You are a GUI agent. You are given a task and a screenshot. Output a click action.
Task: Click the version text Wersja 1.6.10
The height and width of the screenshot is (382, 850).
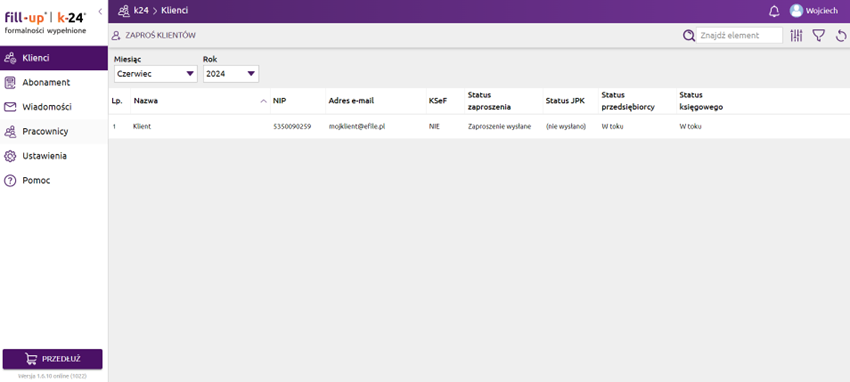53,375
